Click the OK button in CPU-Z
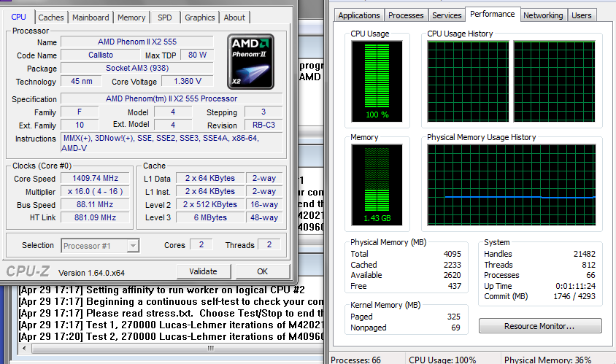Screen dimensions: 616x364 [x=263, y=271]
